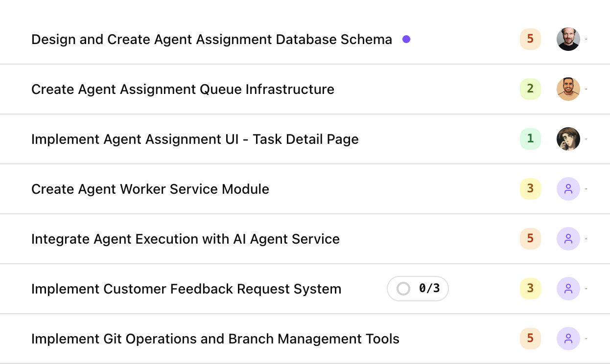Click unassigned icon on Git Operations task

click(x=568, y=339)
